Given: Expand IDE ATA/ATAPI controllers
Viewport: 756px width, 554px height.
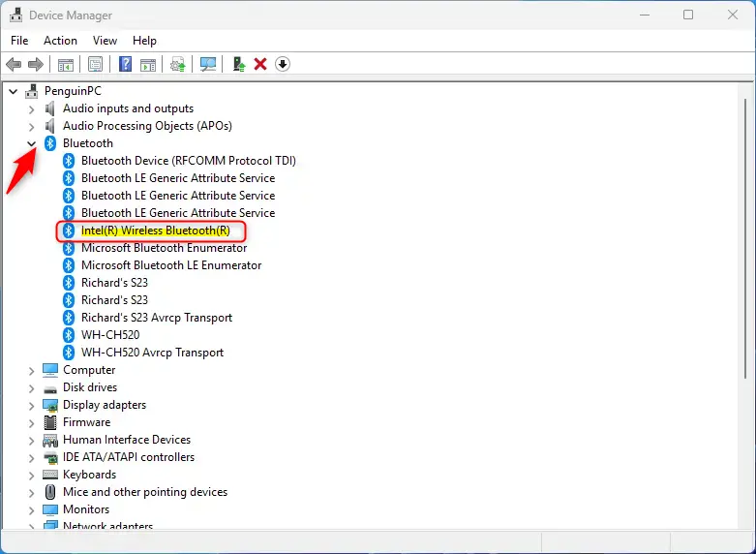Looking at the screenshot, I should (x=31, y=458).
